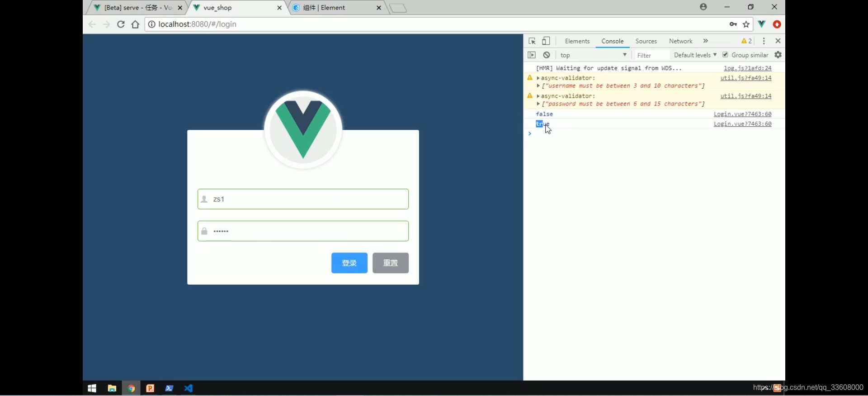Open Login.vue link beside true
This screenshot has width=868, height=396.
point(743,124)
